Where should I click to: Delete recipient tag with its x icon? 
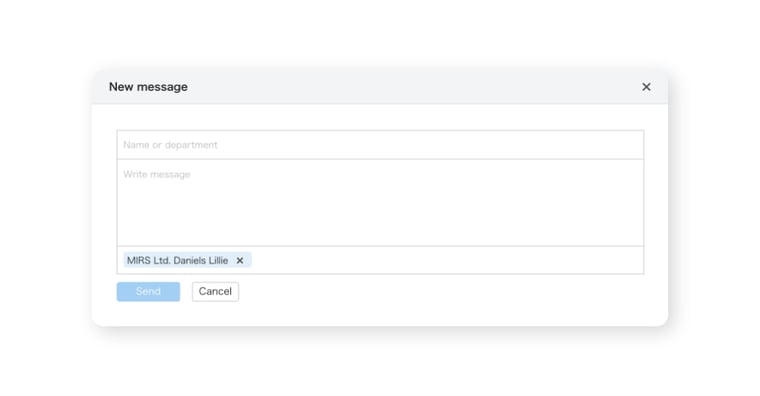coord(240,261)
